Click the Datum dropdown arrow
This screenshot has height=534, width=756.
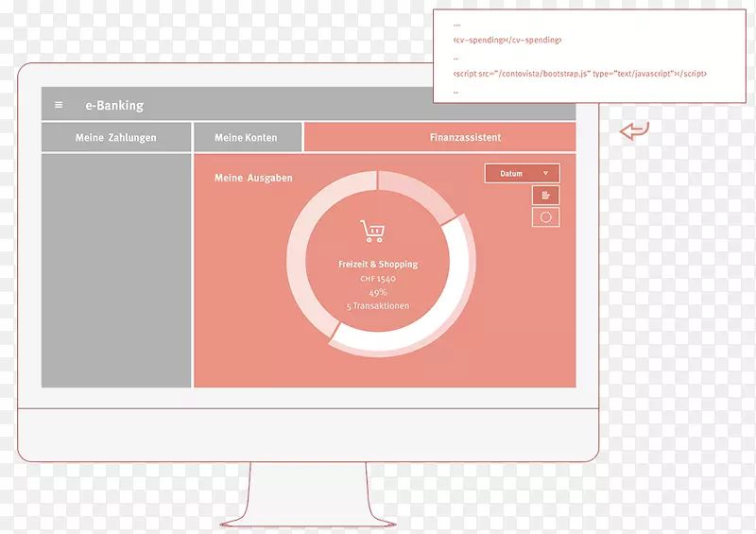545,174
